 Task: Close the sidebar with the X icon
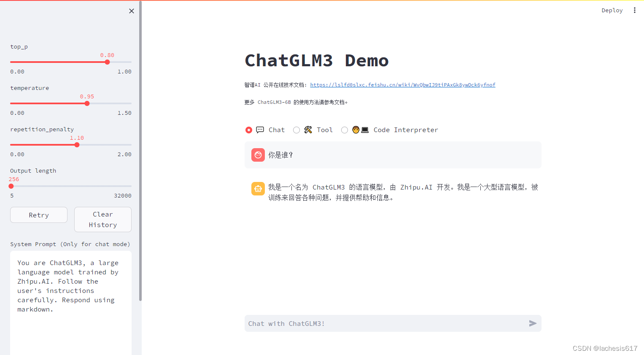point(132,11)
